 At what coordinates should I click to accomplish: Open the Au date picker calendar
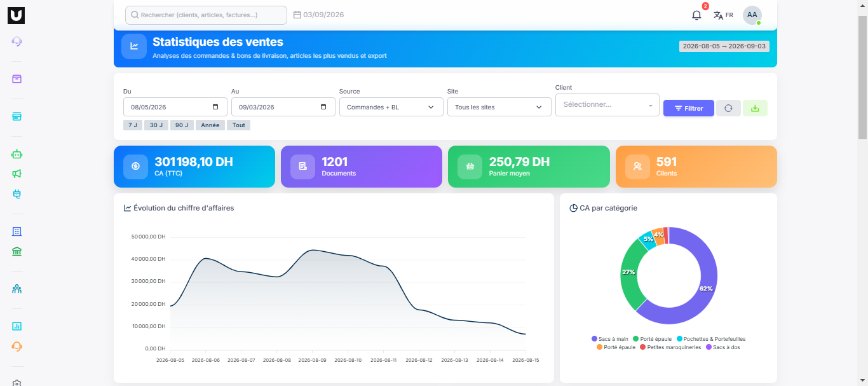pyautogui.click(x=323, y=107)
